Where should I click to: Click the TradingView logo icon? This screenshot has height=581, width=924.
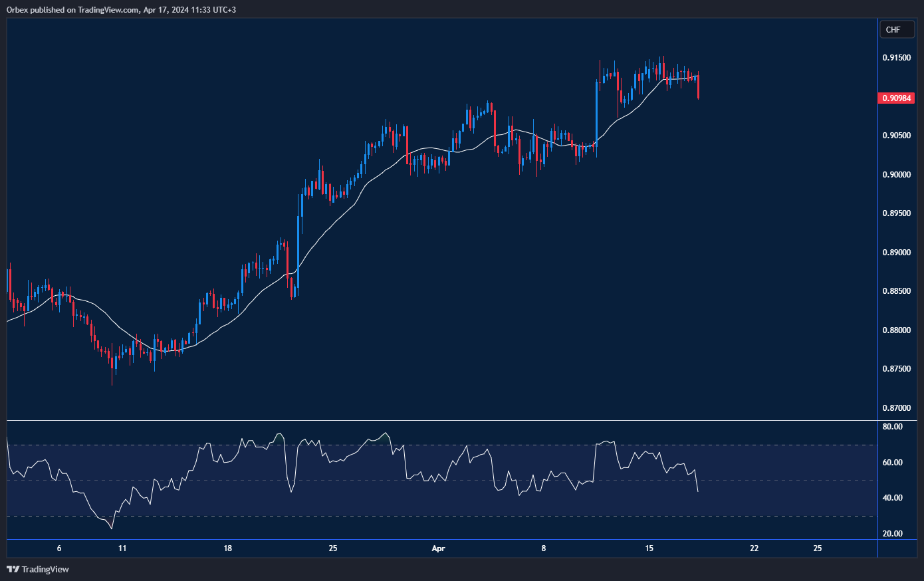[13, 569]
